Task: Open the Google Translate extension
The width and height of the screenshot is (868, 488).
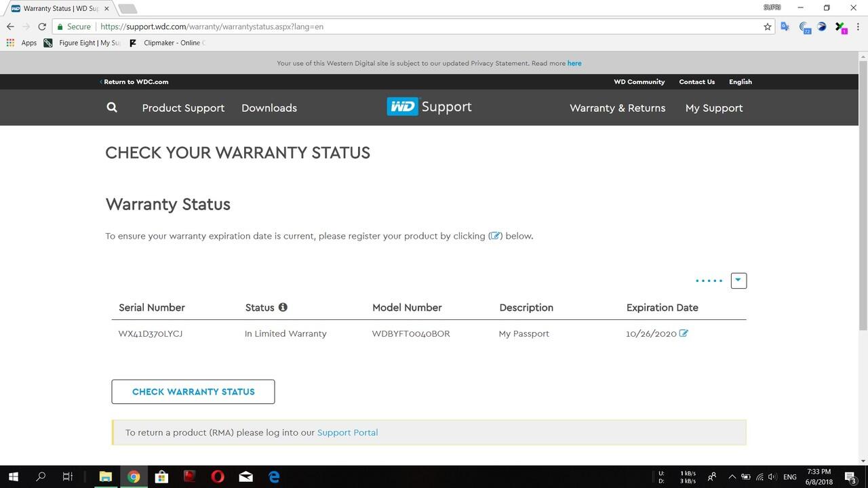Action: tap(785, 27)
